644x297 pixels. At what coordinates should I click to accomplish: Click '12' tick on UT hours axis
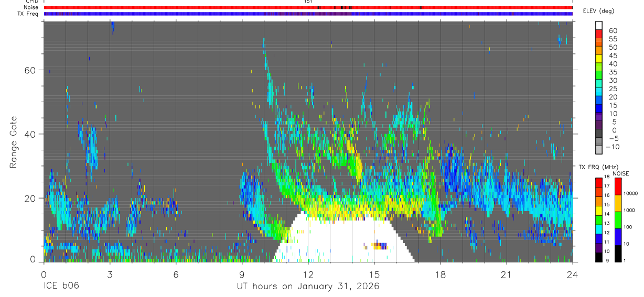tap(308, 274)
